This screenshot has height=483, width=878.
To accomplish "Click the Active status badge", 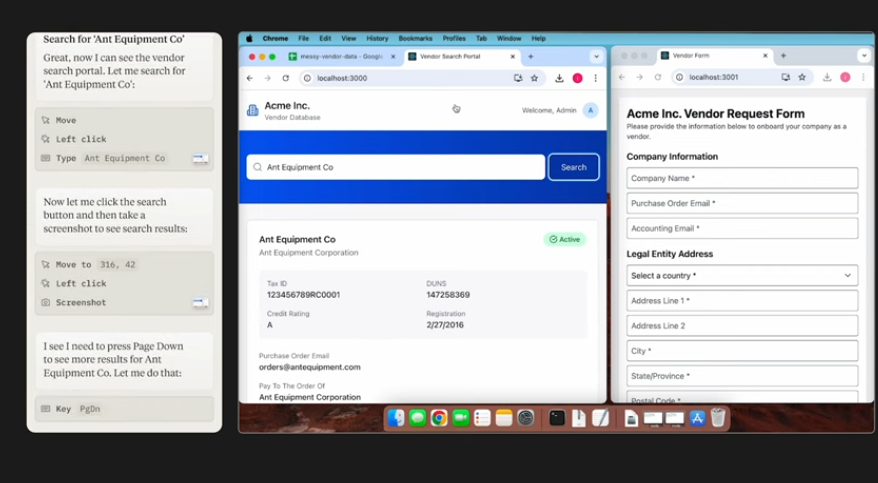I will [565, 240].
